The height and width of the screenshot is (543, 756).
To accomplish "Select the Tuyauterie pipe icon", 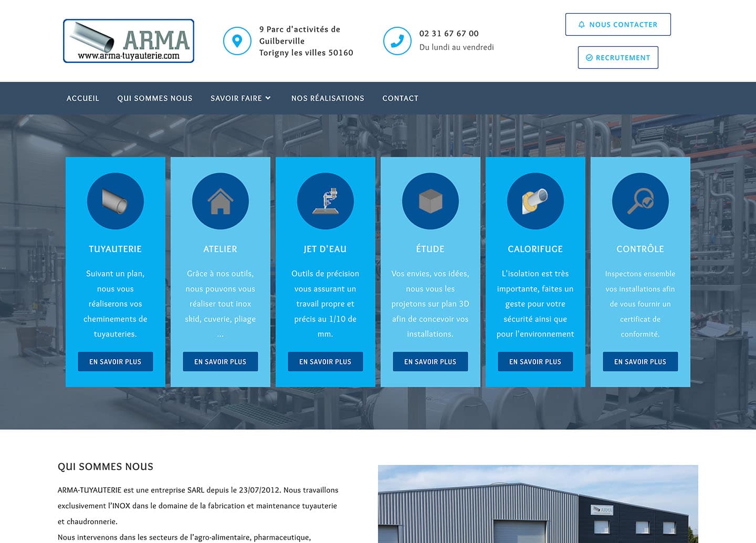I will coord(115,201).
